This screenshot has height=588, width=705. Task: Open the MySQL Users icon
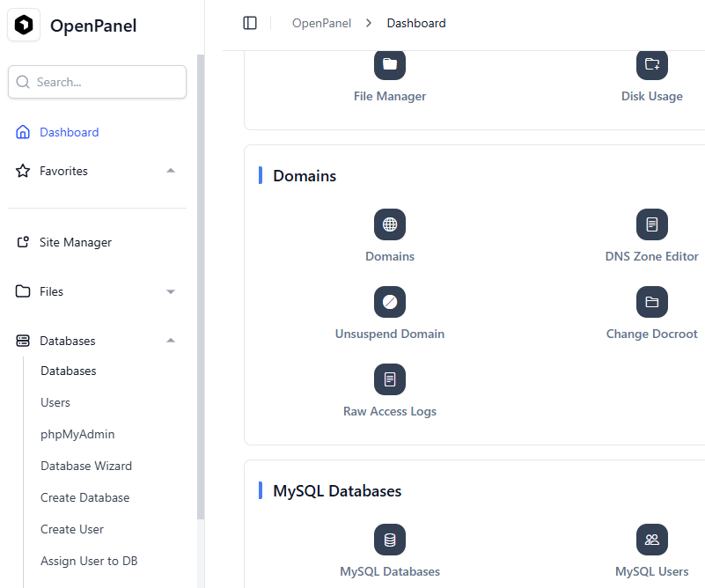[651, 540]
